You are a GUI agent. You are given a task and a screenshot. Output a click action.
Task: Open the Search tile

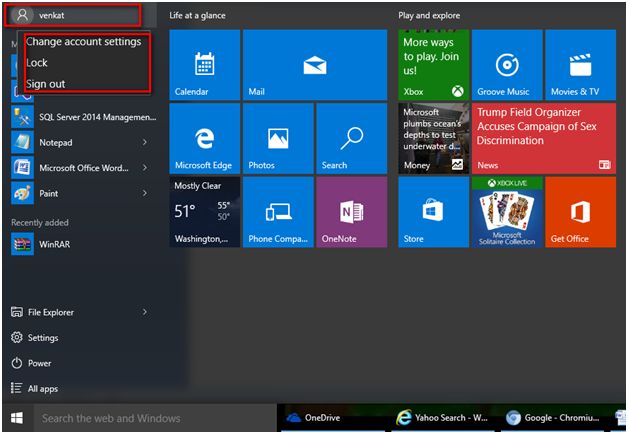coord(352,139)
